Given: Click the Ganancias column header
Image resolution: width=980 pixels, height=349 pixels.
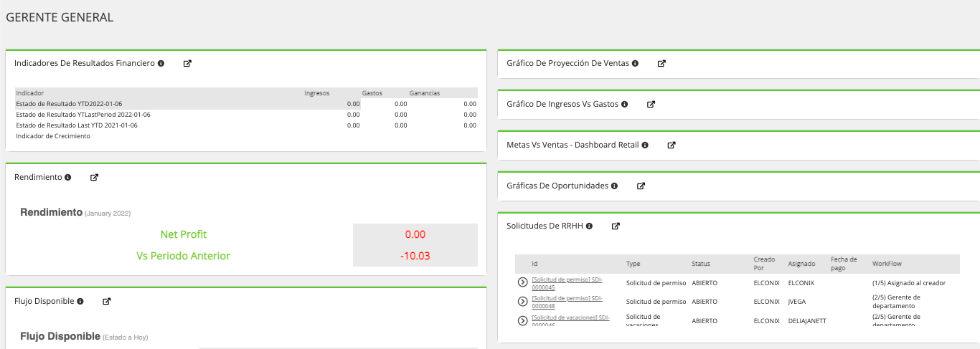Looking at the screenshot, I should (x=425, y=93).
